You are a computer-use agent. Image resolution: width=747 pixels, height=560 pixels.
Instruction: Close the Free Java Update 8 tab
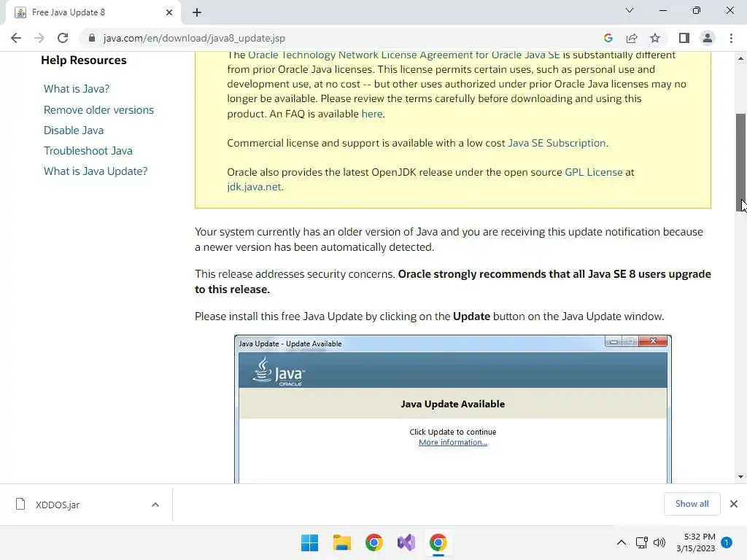[169, 12]
